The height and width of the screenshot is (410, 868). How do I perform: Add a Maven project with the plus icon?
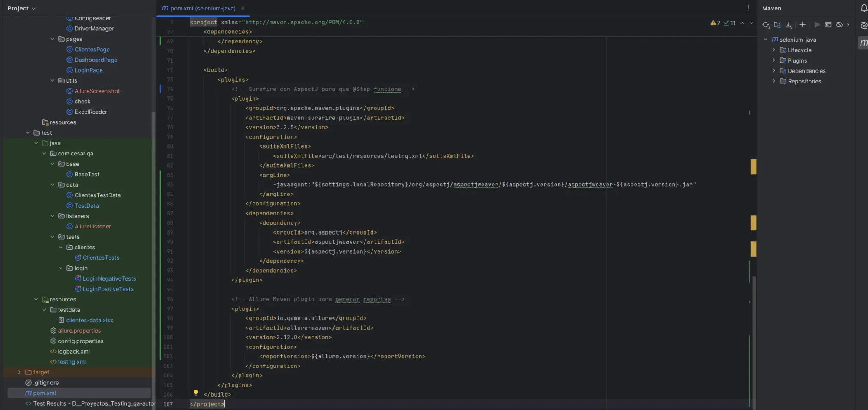point(802,25)
